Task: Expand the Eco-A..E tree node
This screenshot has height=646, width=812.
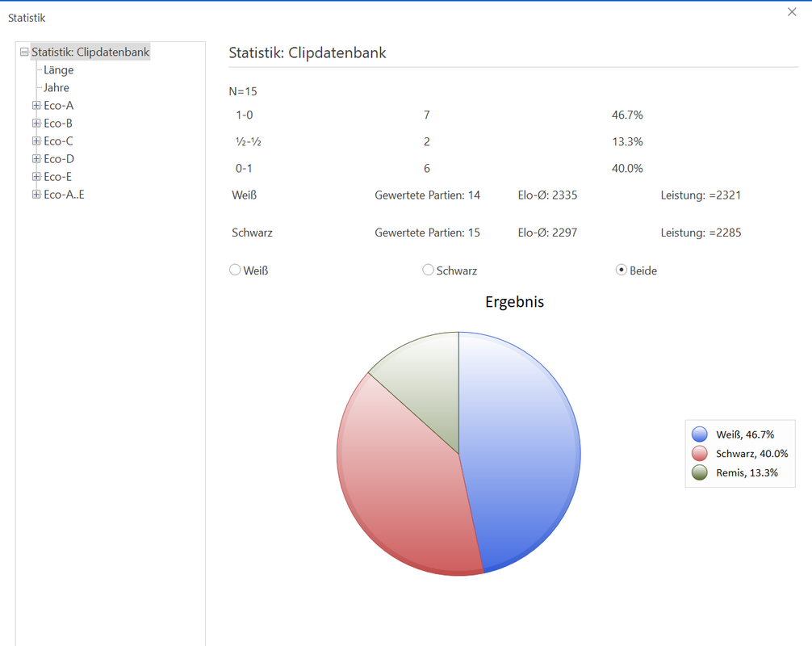Action: click(x=36, y=195)
